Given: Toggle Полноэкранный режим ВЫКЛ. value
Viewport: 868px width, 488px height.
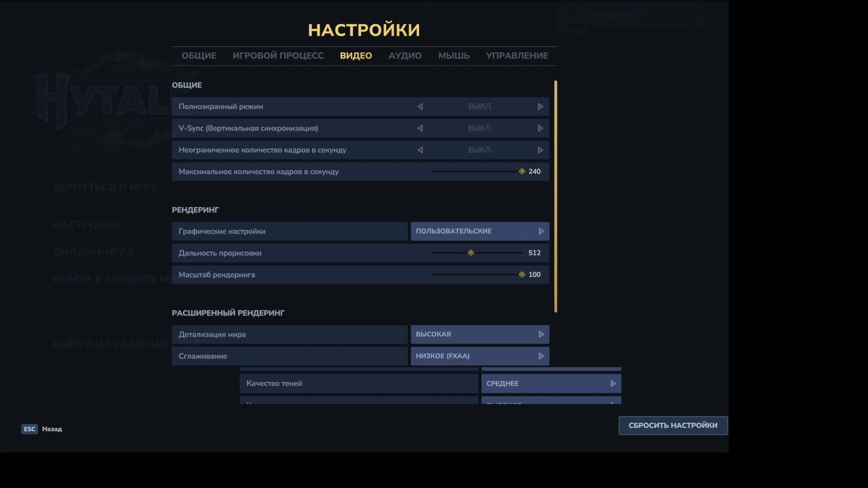Looking at the screenshot, I should 480,107.
